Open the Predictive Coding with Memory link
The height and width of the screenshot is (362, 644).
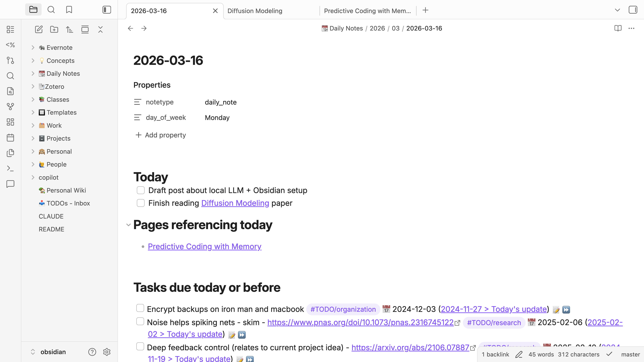click(204, 246)
